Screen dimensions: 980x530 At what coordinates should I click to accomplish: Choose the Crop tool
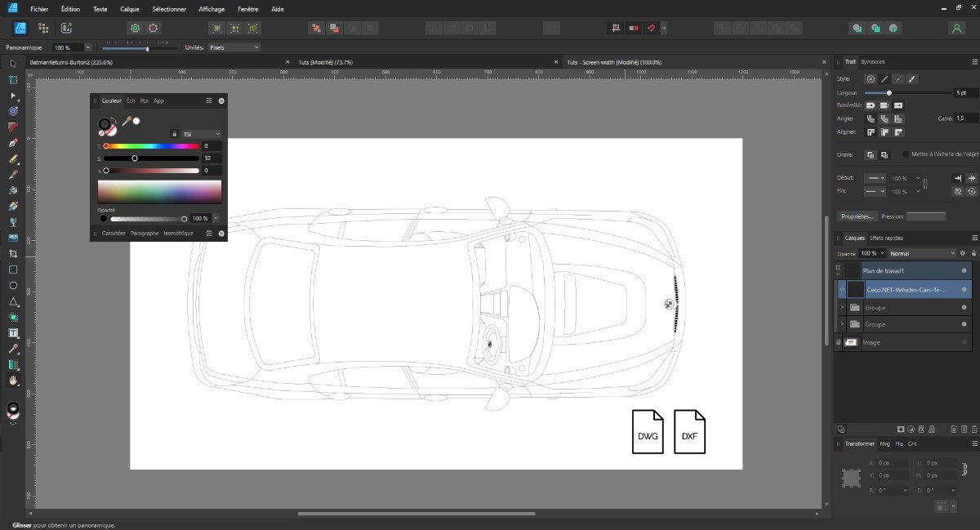[13, 254]
